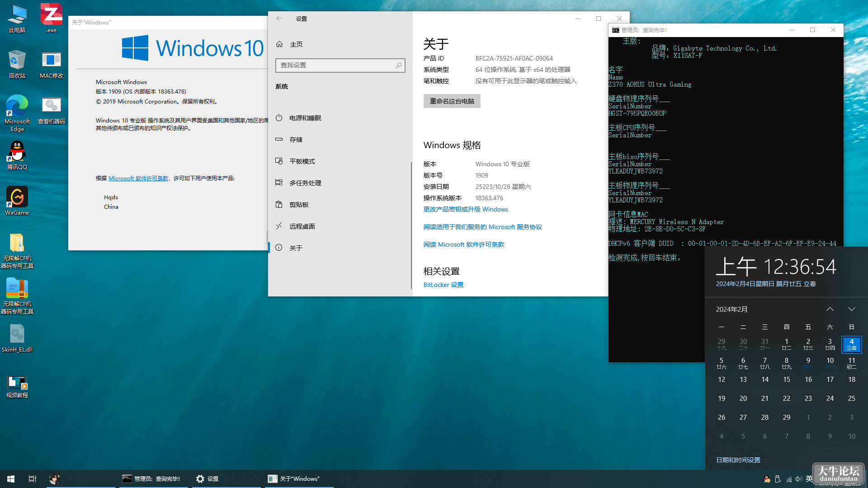The width and height of the screenshot is (868, 488).
Task: Launch Microsoft Edge from the desktop
Action: (17, 113)
